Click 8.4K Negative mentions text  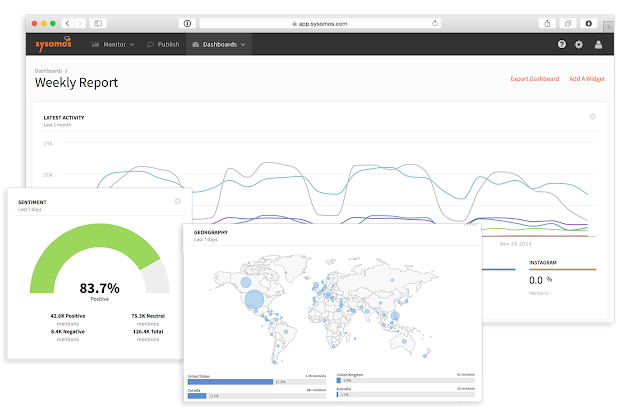click(x=68, y=335)
